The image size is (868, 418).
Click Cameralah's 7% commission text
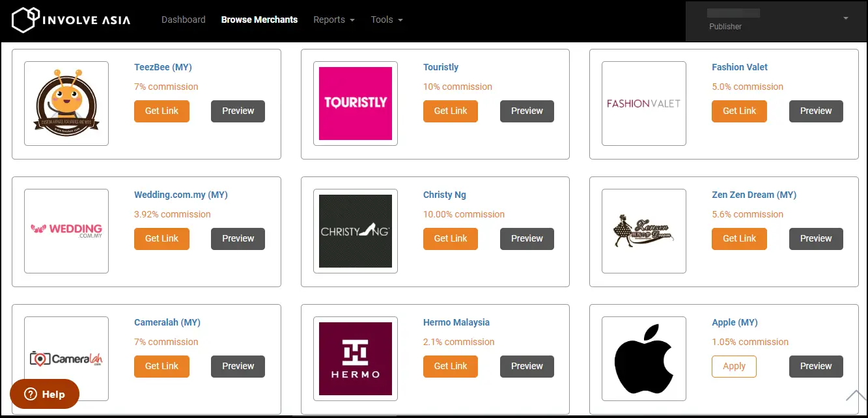[166, 342]
